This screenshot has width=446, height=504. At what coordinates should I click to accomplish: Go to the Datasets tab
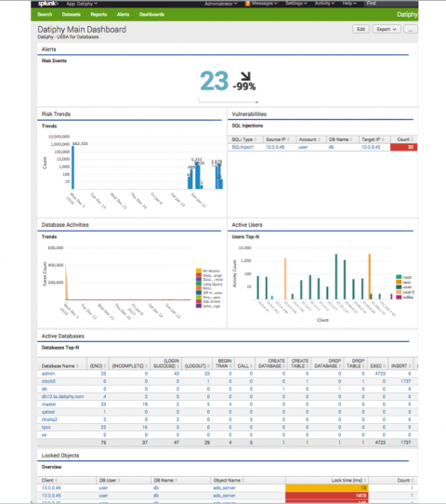(x=72, y=15)
